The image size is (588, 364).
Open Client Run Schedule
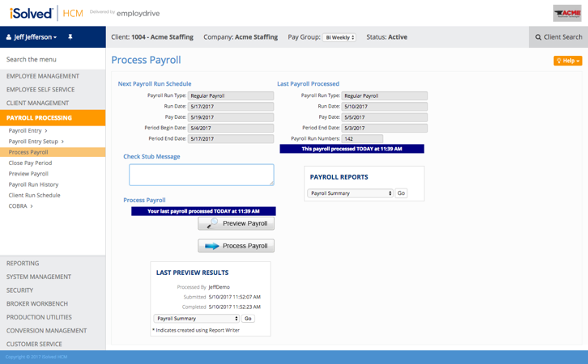click(34, 195)
